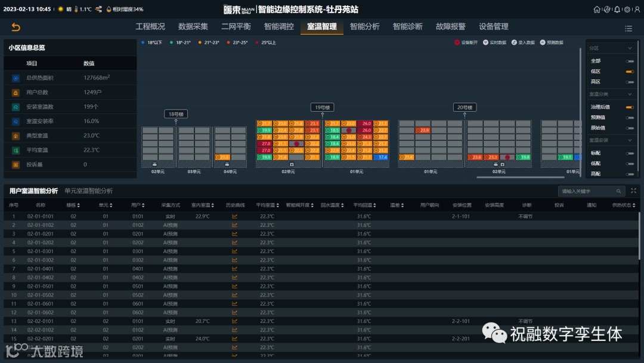Go to home via the house icon
The height and width of the screenshot is (363, 644).
click(597, 9)
